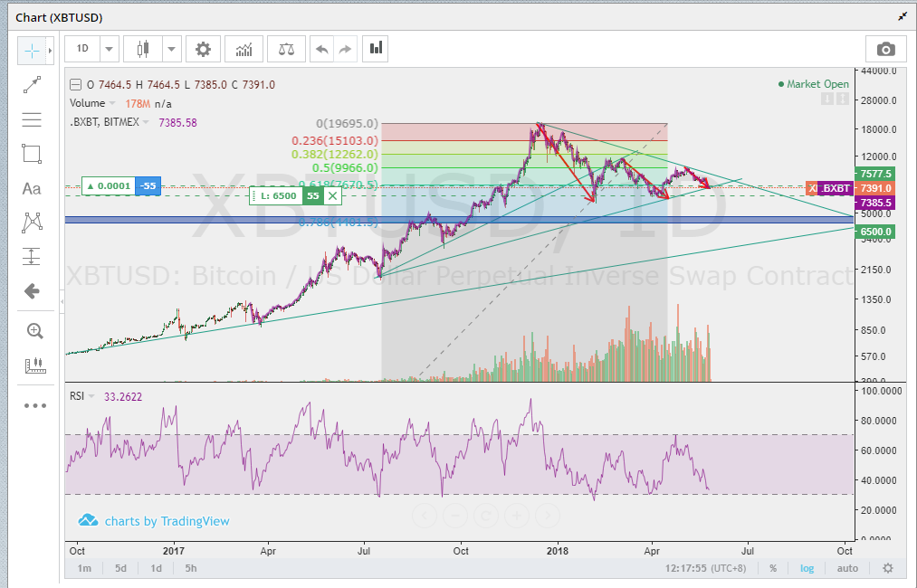Show more tools via three dots
Screen dimensions: 917x588
(x=35, y=405)
